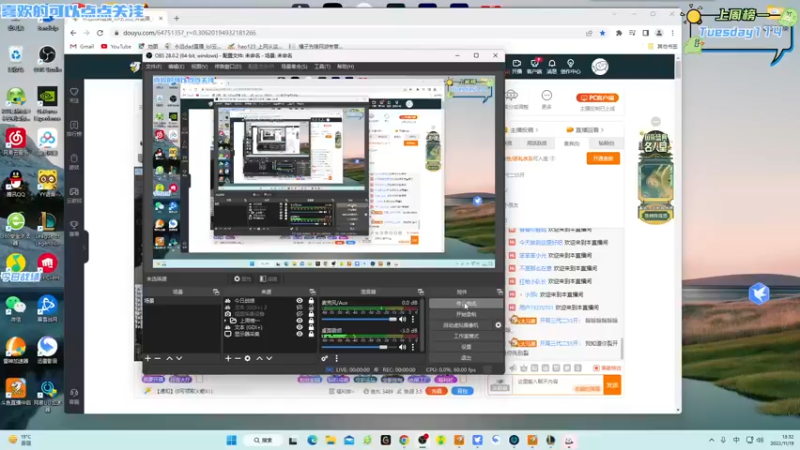The height and width of the screenshot is (450, 800).
Task: Open mixer panel three-dot menu at bottom
Action: [x=336, y=358]
